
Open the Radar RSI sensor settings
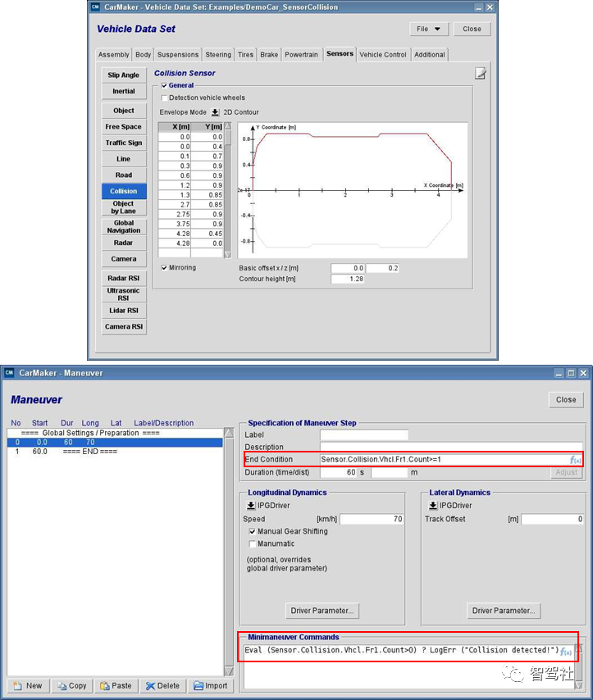[124, 278]
